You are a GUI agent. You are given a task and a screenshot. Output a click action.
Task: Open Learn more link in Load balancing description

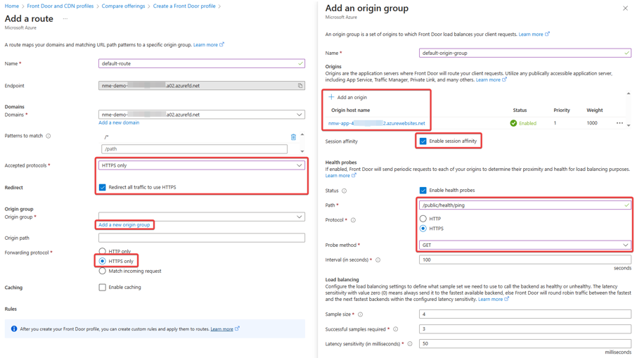[494, 299]
